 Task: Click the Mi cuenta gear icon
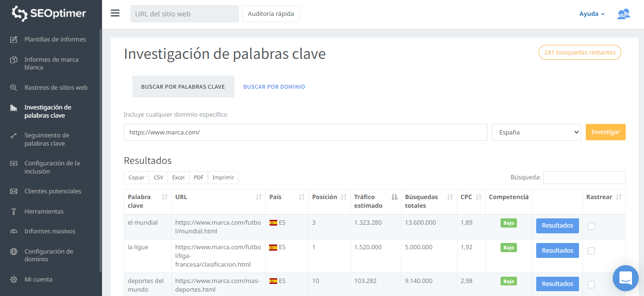(14, 280)
